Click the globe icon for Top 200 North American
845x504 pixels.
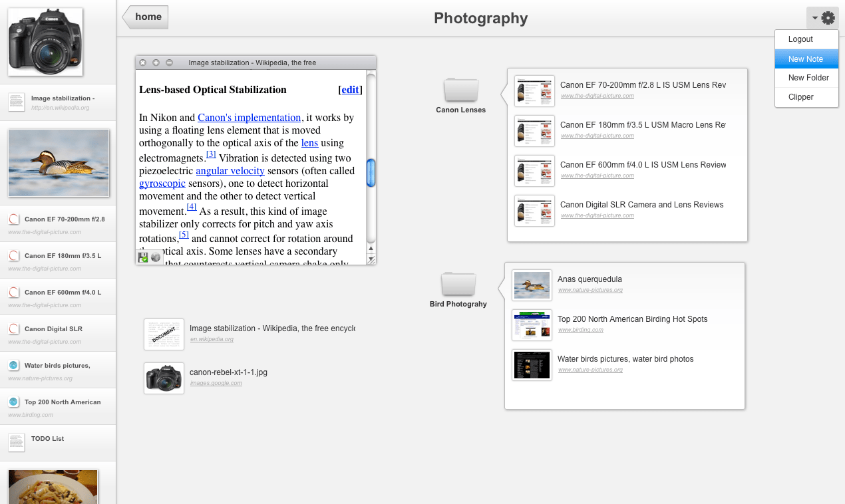(13, 402)
